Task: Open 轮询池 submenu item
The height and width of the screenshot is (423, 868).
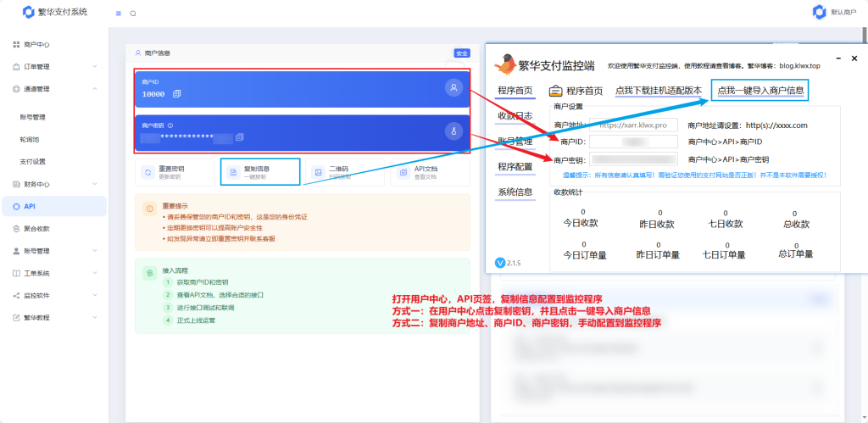Action: 29,140
